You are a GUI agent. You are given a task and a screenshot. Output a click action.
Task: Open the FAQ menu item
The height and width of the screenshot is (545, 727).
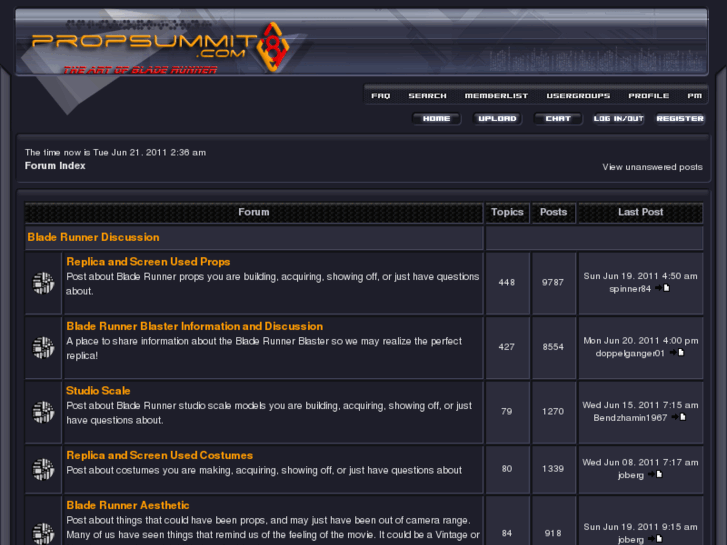pos(381,96)
